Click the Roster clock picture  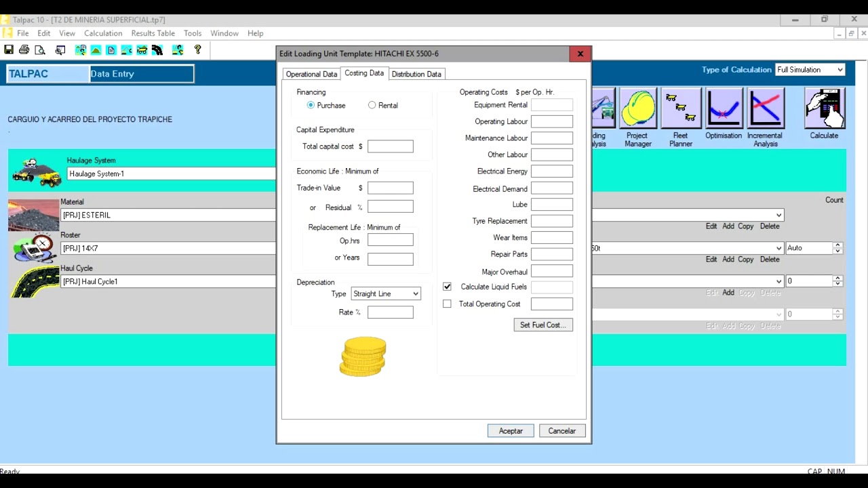[34, 248]
